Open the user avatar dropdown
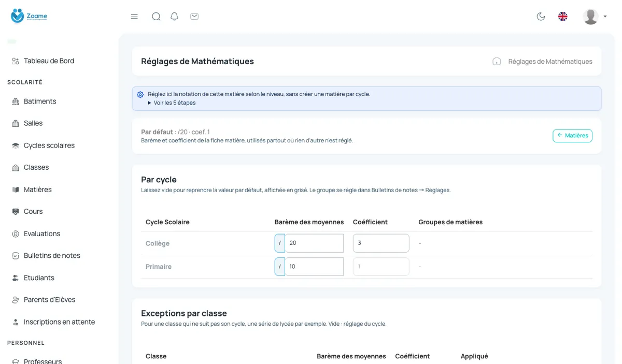 [595, 17]
